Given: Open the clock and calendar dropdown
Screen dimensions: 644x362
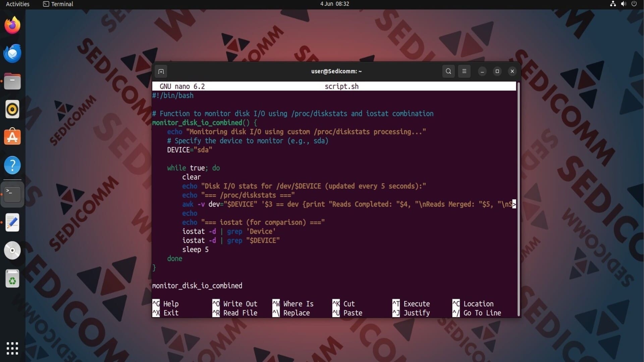Looking at the screenshot, I should 334,4.
